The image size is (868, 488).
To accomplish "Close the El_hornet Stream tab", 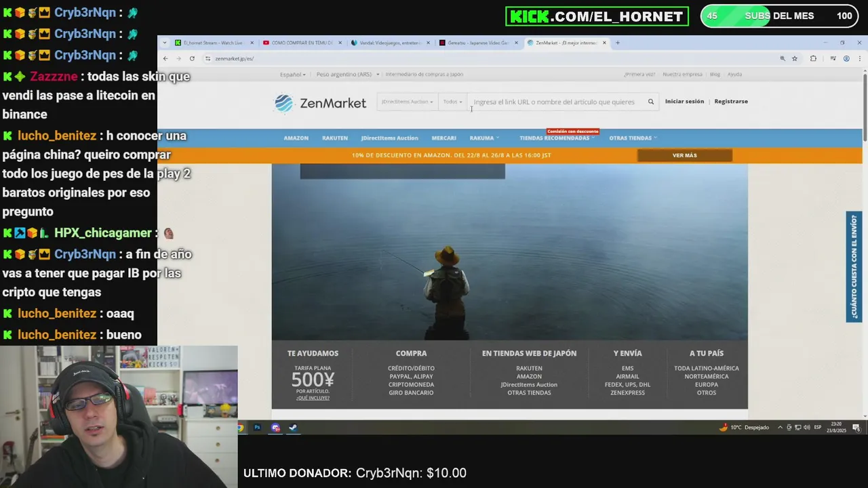I will click(252, 43).
